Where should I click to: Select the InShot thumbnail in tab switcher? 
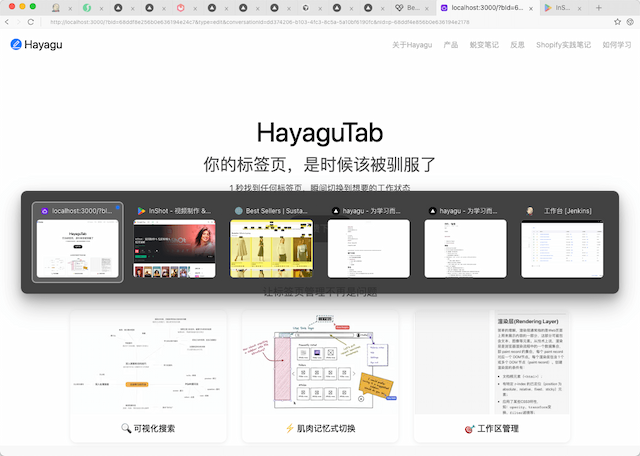pyautogui.click(x=174, y=249)
